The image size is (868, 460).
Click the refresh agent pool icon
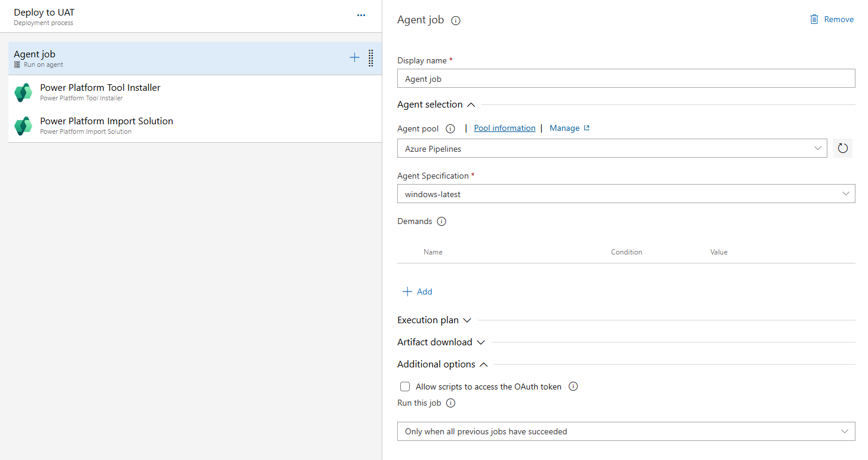click(x=842, y=148)
